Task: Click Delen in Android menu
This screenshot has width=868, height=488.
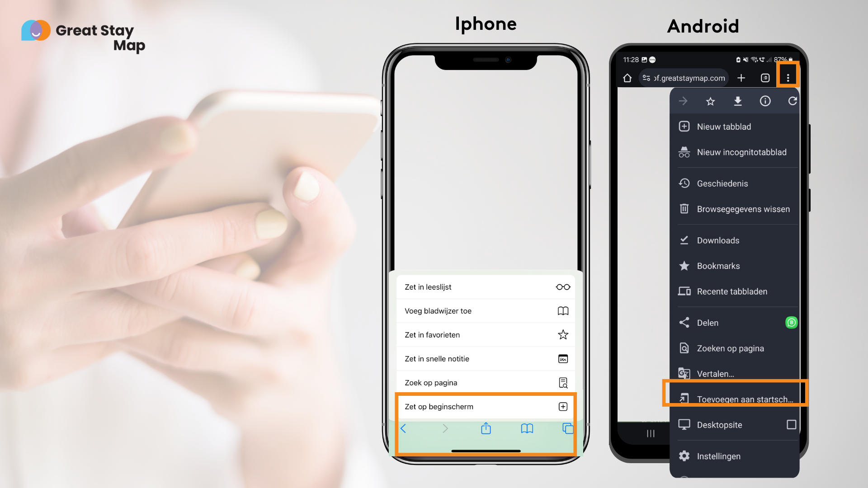Action: pos(707,322)
